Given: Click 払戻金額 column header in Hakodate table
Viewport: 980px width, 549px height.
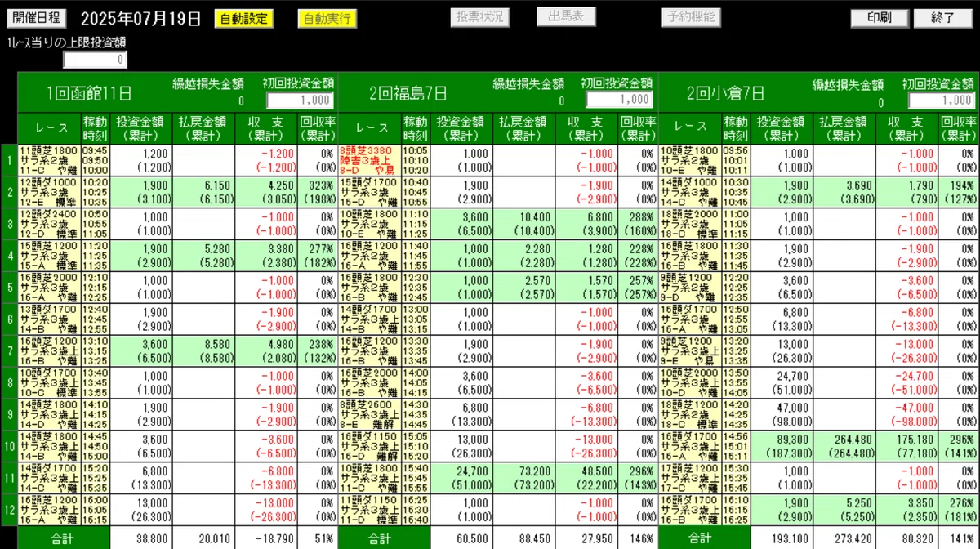Looking at the screenshot, I should tap(203, 128).
